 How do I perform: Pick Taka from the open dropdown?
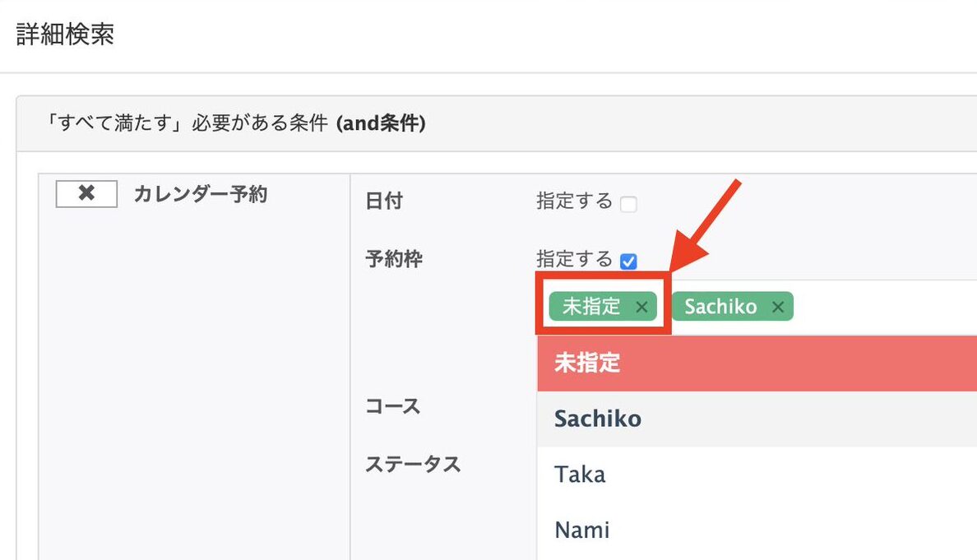pos(579,474)
